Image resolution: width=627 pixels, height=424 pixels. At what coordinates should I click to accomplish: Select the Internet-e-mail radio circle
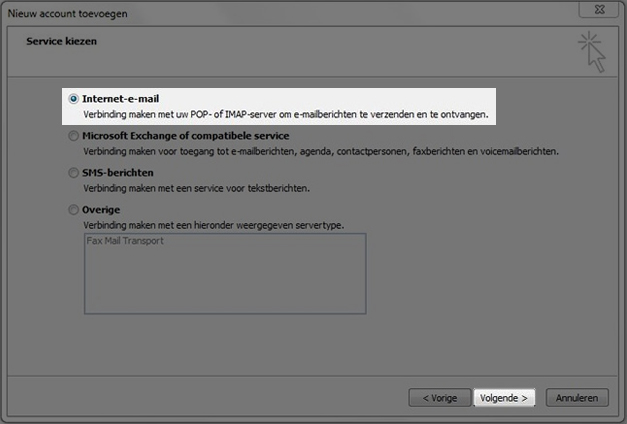(74, 99)
